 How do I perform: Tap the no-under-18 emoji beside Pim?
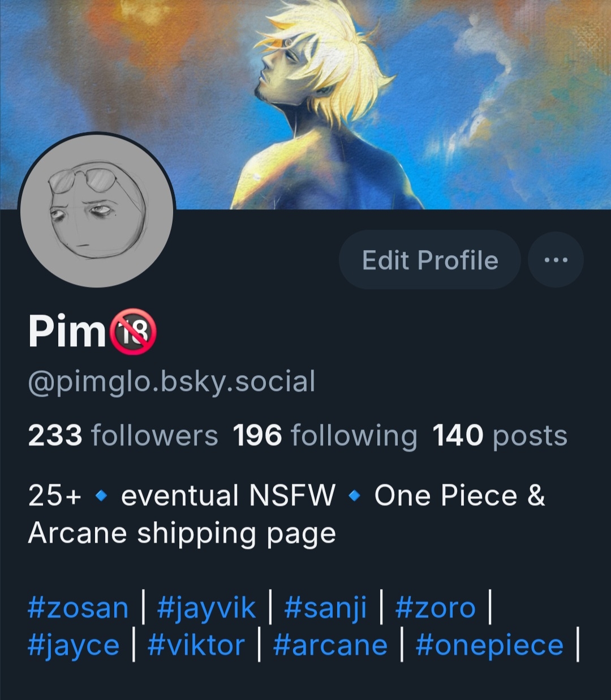[132, 332]
